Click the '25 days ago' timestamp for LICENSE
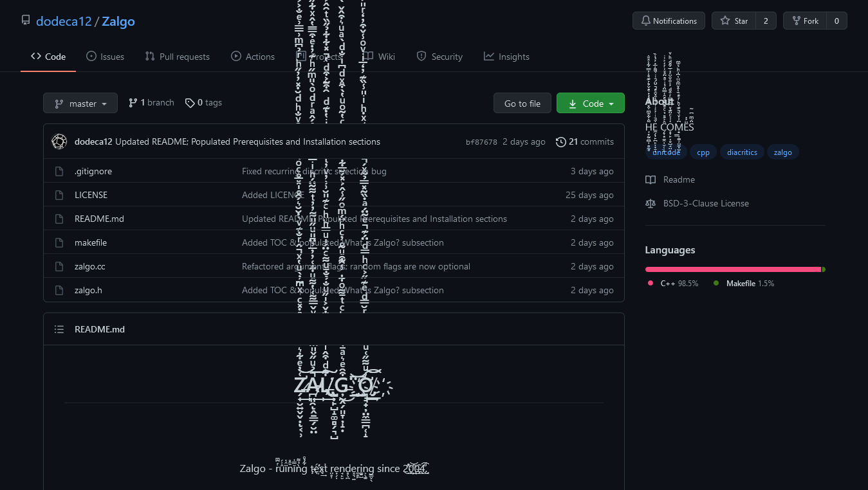Image resolution: width=868 pixels, height=490 pixels. click(589, 195)
